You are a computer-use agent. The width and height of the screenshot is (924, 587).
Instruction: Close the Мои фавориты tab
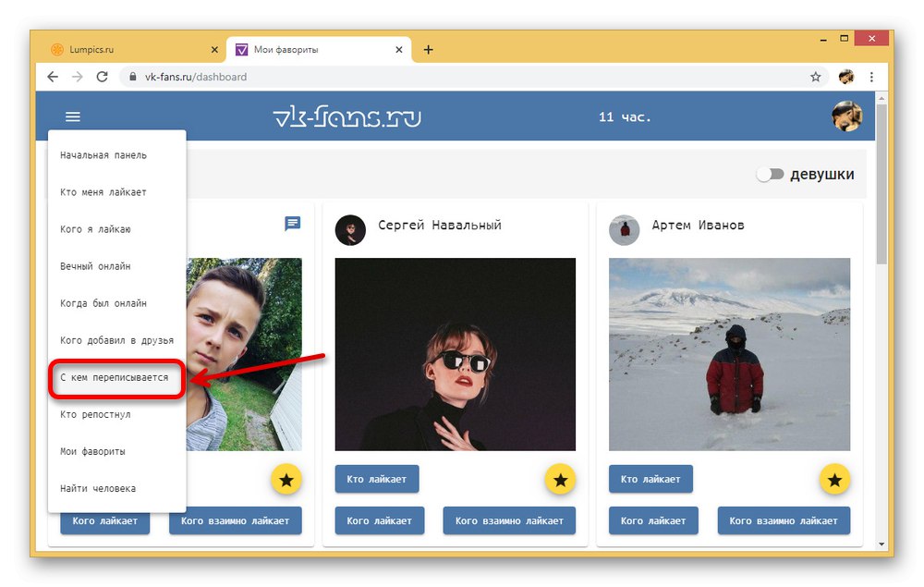tap(399, 50)
